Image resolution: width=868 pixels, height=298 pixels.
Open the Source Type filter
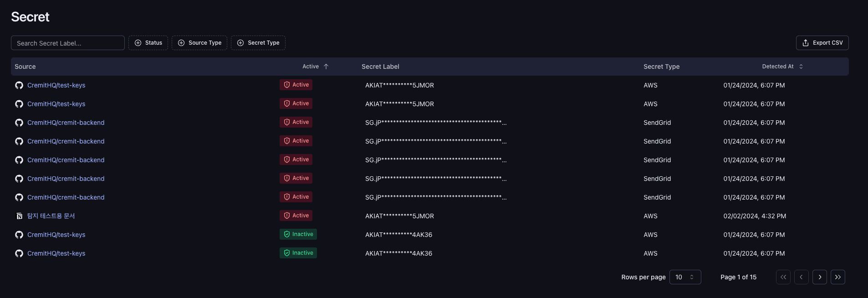point(199,43)
